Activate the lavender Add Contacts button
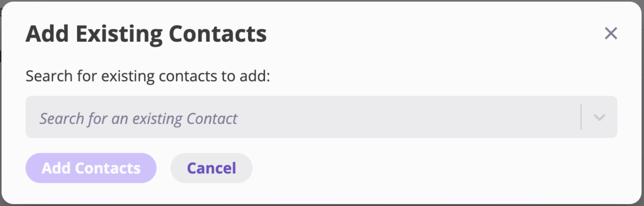This screenshot has height=206, width=644. pos(91,168)
